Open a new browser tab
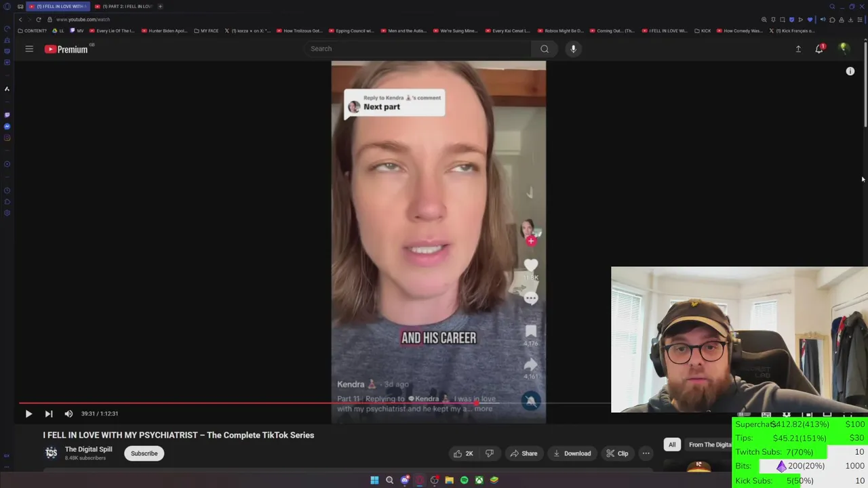Screen dimensions: 868x488 160,6
